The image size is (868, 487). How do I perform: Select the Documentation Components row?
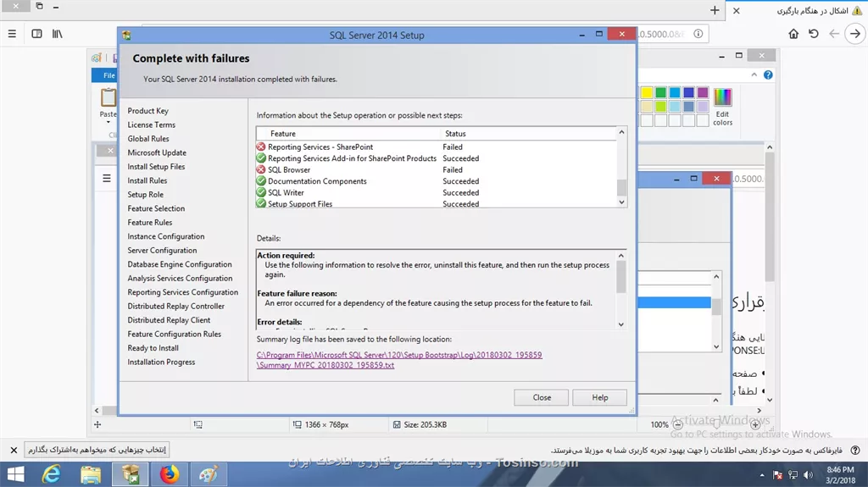436,181
